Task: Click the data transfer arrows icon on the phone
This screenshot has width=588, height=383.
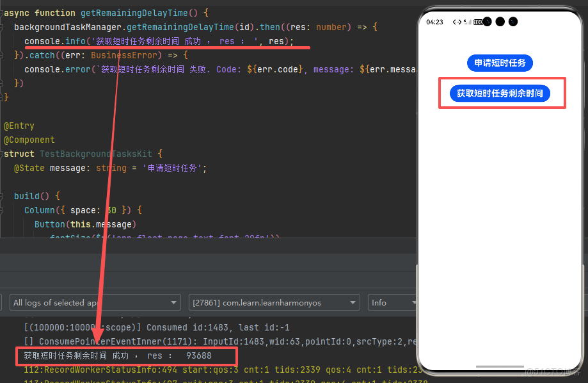Action: 457,22
